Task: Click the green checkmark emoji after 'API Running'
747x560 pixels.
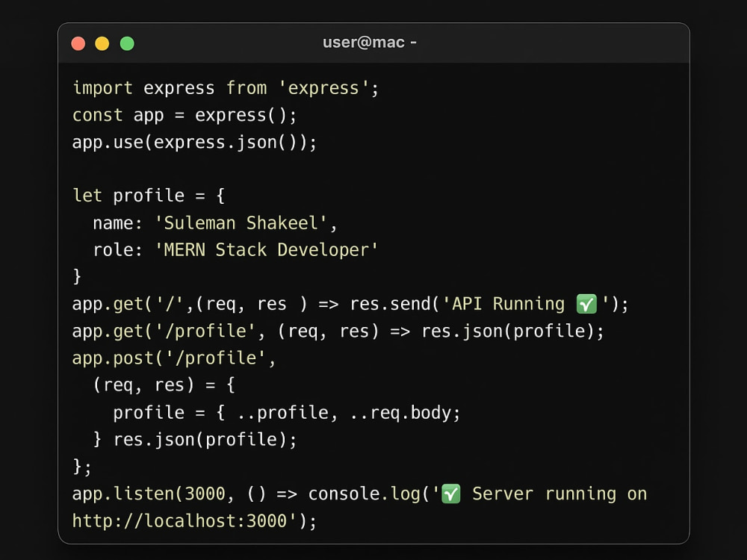Action: (x=586, y=304)
